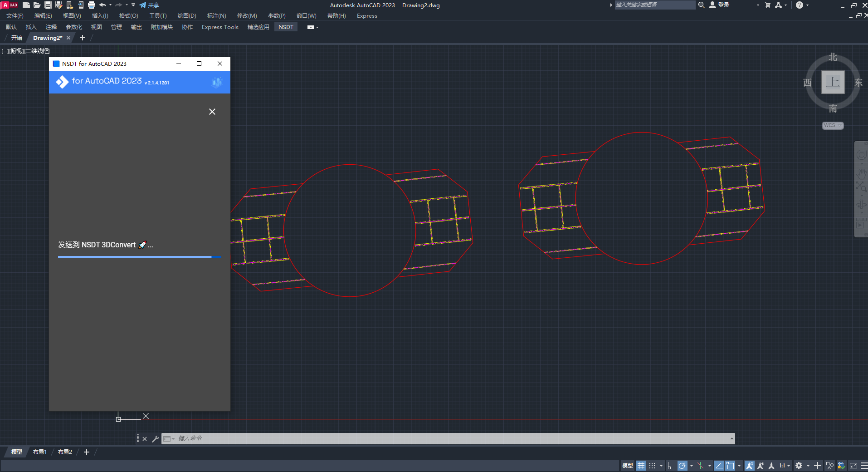This screenshot has height=472, width=868.
Task: Switch to the NSDT ribbon tab
Action: [286, 27]
